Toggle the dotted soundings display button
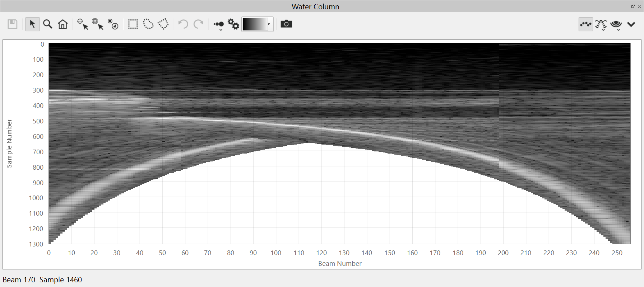This screenshot has width=644, height=287. tap(585, 24)
